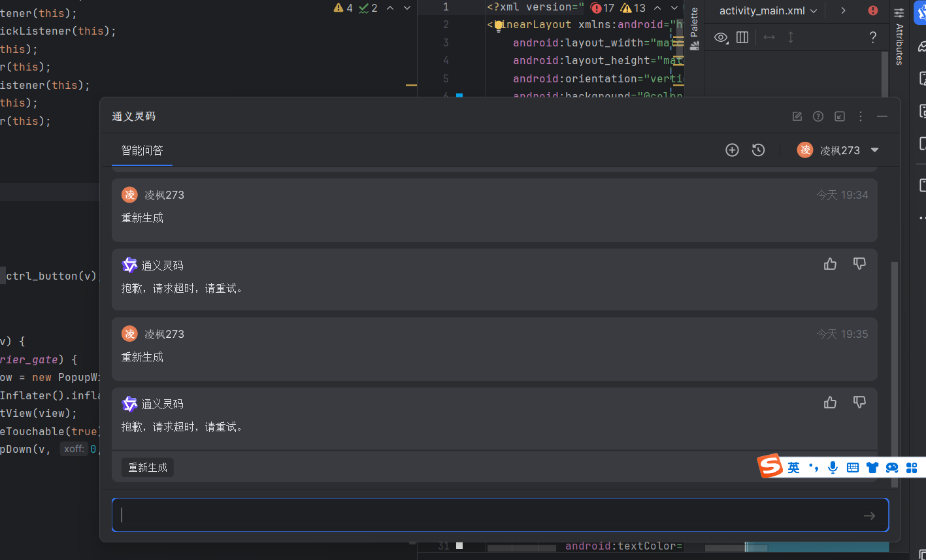Click the white color swatch in the line 31 gutter
This screenshot has width=926, height=560.
click(459, 546)
